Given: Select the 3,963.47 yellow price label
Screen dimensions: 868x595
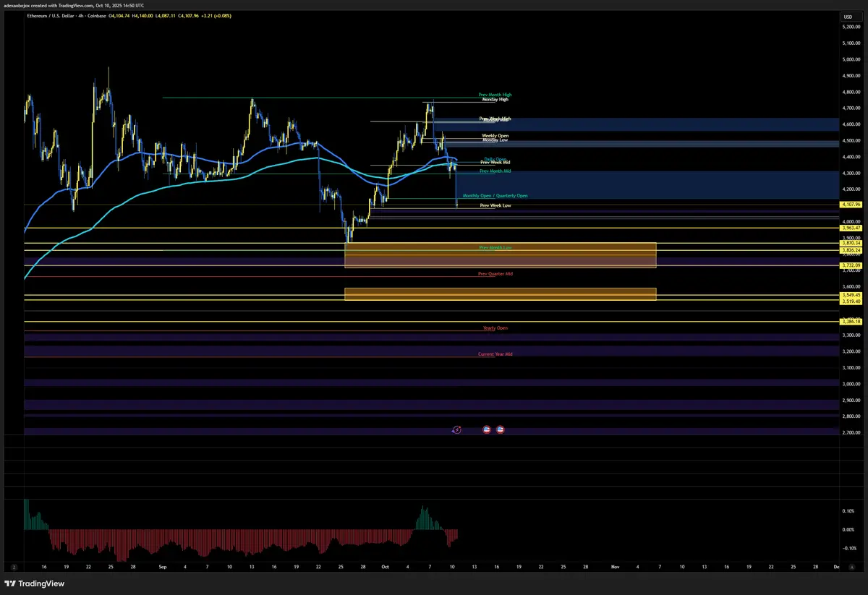Looking at the screenshot, I should [x=850, y=228].
